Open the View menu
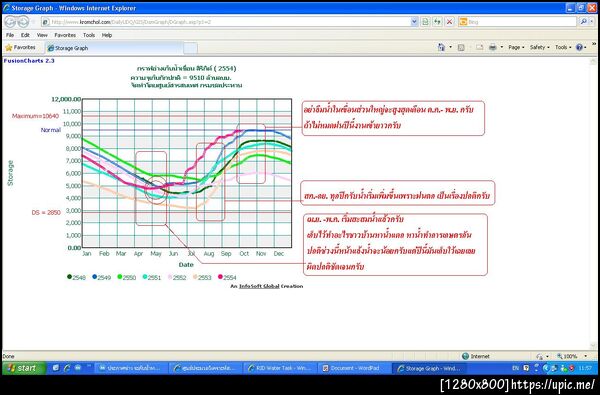 pos(42,35)
